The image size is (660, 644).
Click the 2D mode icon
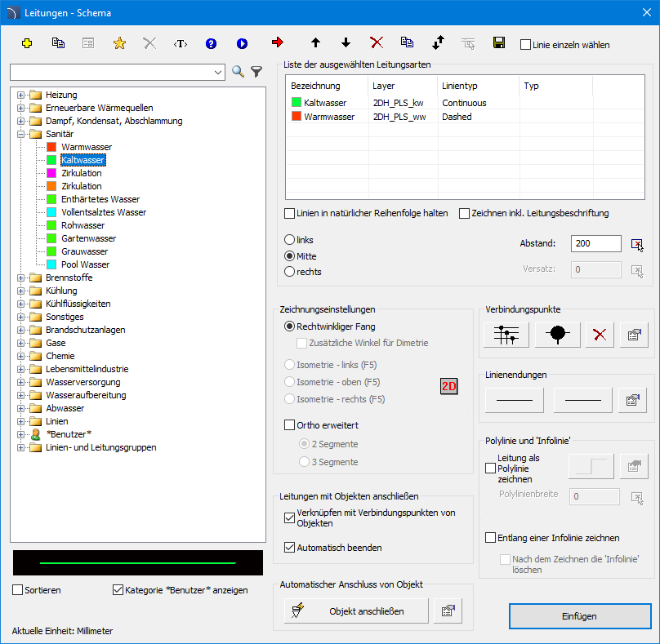pos(448,386)
